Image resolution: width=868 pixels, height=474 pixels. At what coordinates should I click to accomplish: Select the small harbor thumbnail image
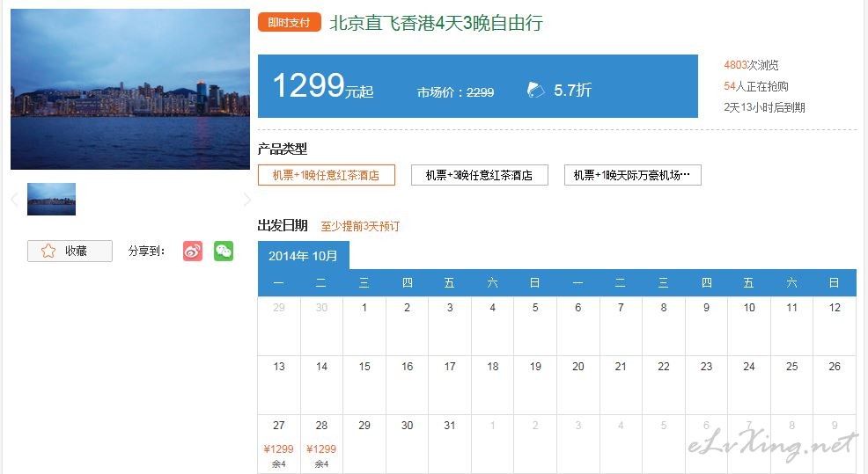click(51, 199)
